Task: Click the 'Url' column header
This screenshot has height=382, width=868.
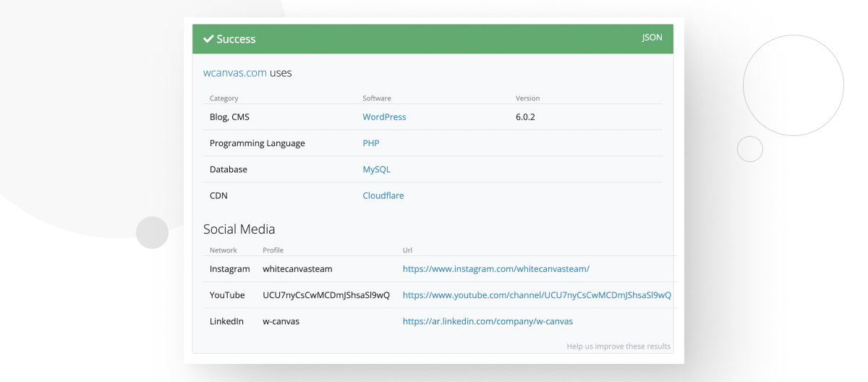Action: 407,250
